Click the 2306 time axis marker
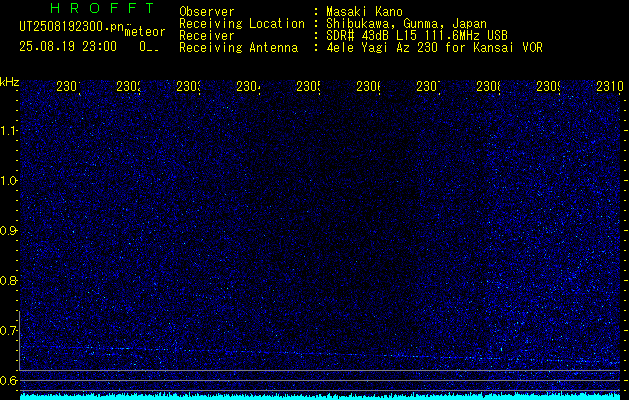Screen dimensions: 629x400 (368, 86)
